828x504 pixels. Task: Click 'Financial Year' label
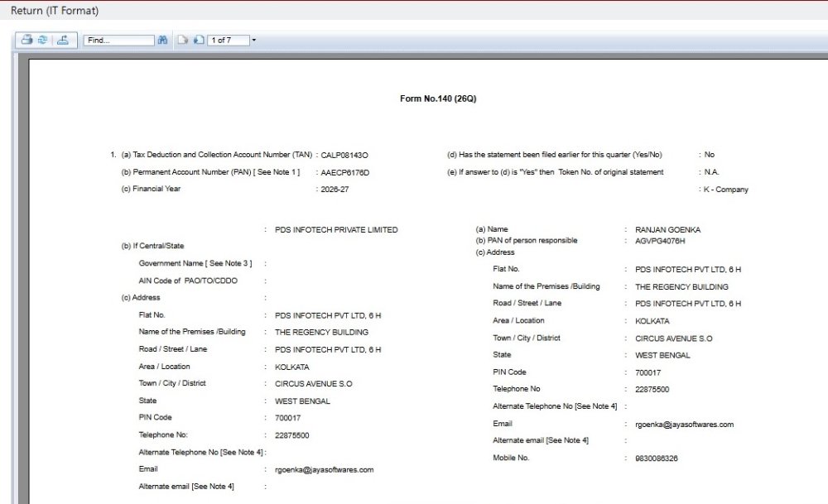click(x=156, y=189)
